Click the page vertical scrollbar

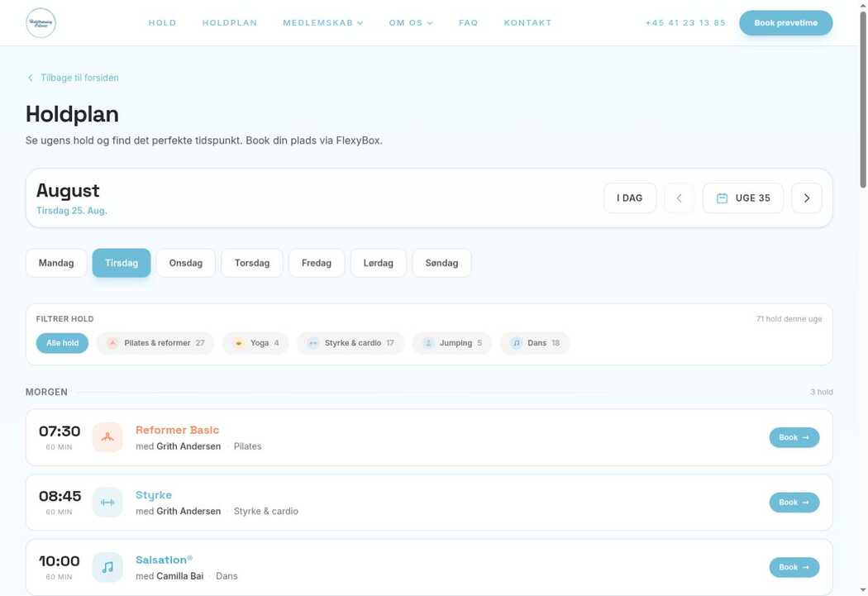[x=862, y=100]
